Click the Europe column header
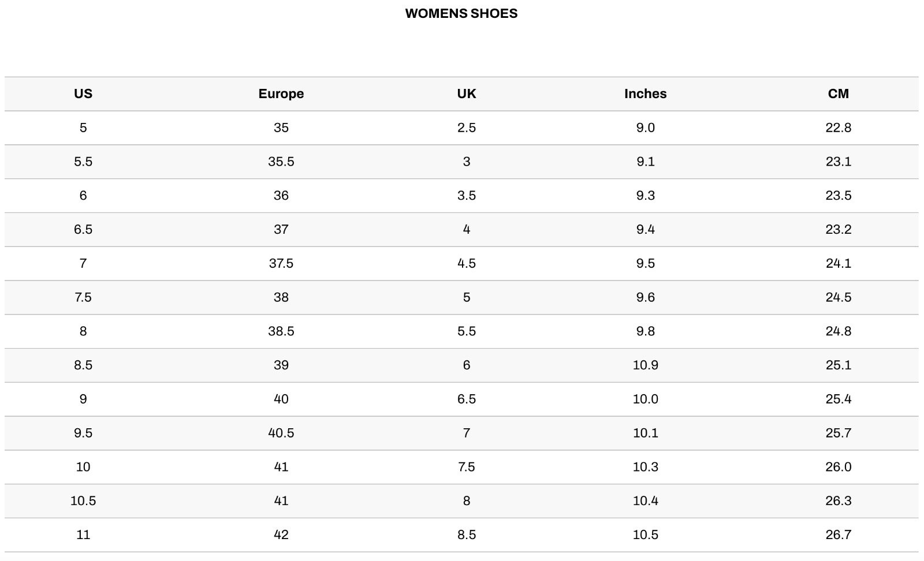Screen dimensions: 924x561 point(281,93)
